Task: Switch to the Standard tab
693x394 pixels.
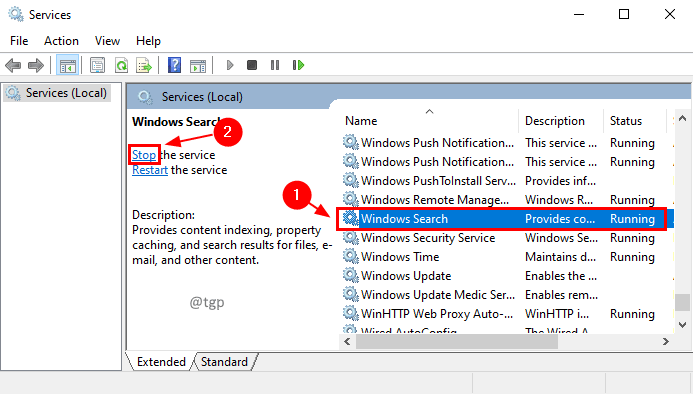Action: click(x=224, y=362)
